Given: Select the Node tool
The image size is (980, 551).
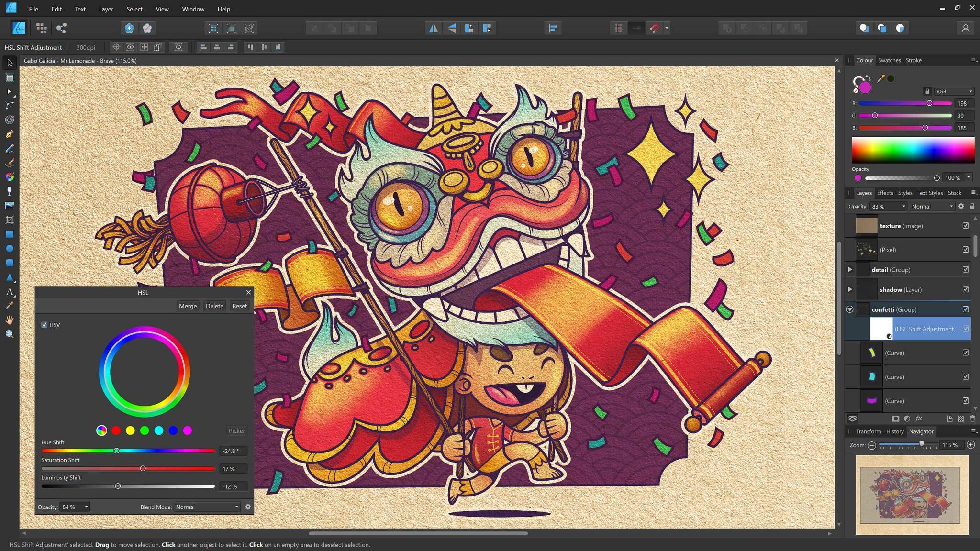Looking at the screenshot, I should click(x=10, y=92).
